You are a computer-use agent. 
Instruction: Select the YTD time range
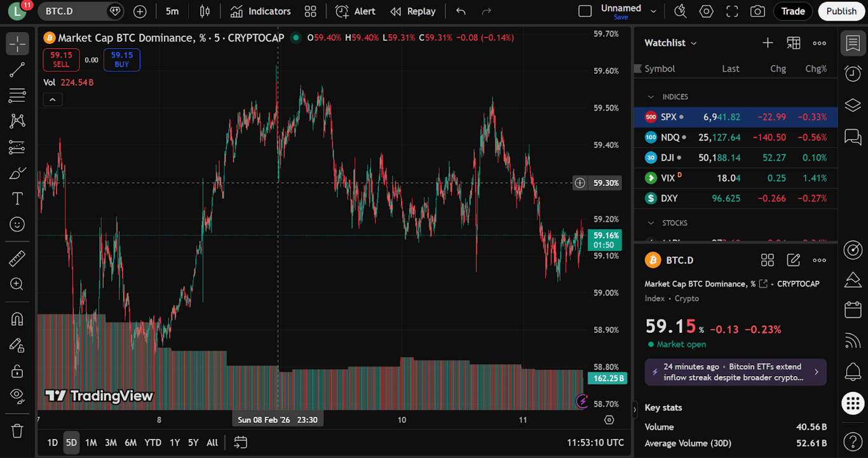pos(153,443)
